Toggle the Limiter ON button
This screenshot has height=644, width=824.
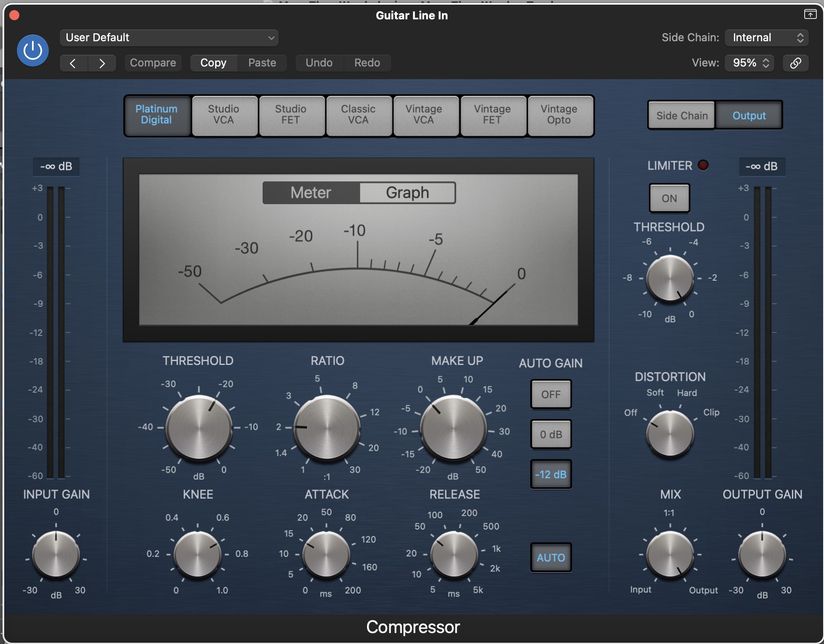click(669, 198)
